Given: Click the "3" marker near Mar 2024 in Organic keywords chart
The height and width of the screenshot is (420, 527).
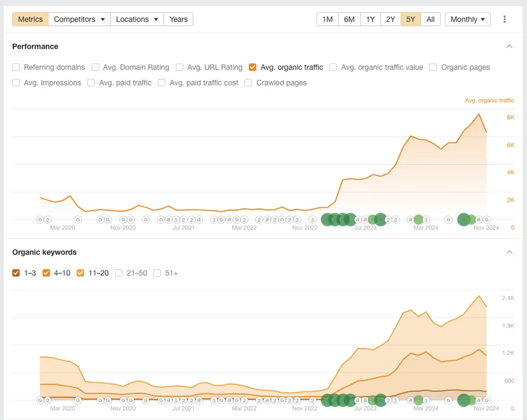Looking at the screenshot, I should (426, 400).
